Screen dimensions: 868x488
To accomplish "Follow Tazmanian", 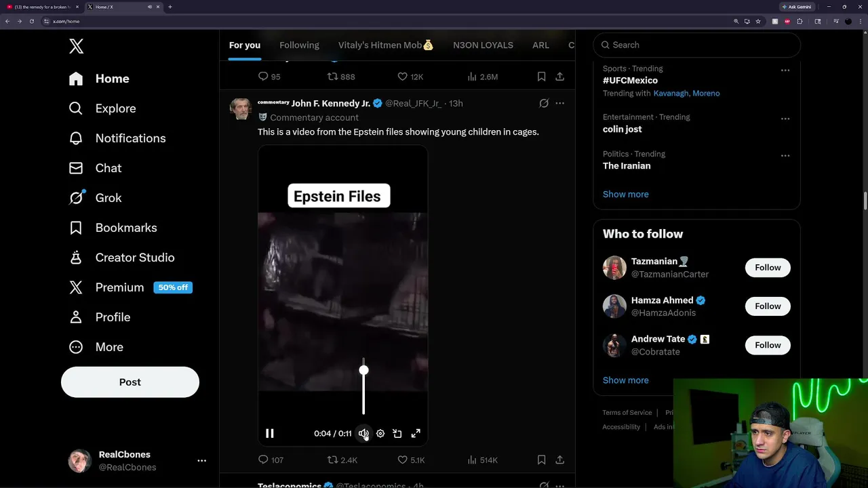I will click(768, 267).
